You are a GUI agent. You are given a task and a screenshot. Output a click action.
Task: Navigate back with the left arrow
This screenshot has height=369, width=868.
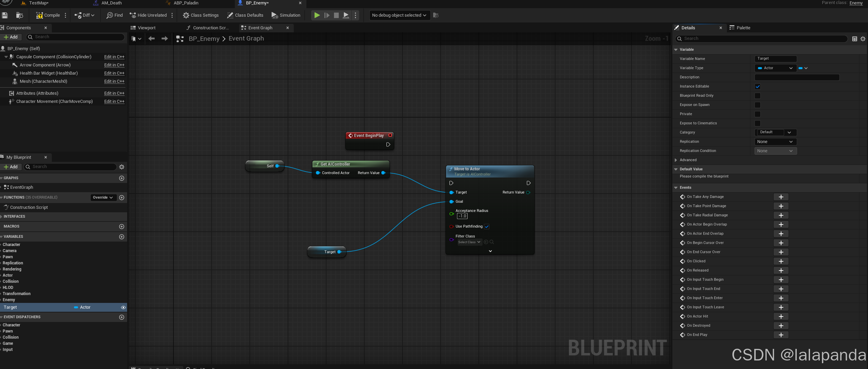coord(152,39)
